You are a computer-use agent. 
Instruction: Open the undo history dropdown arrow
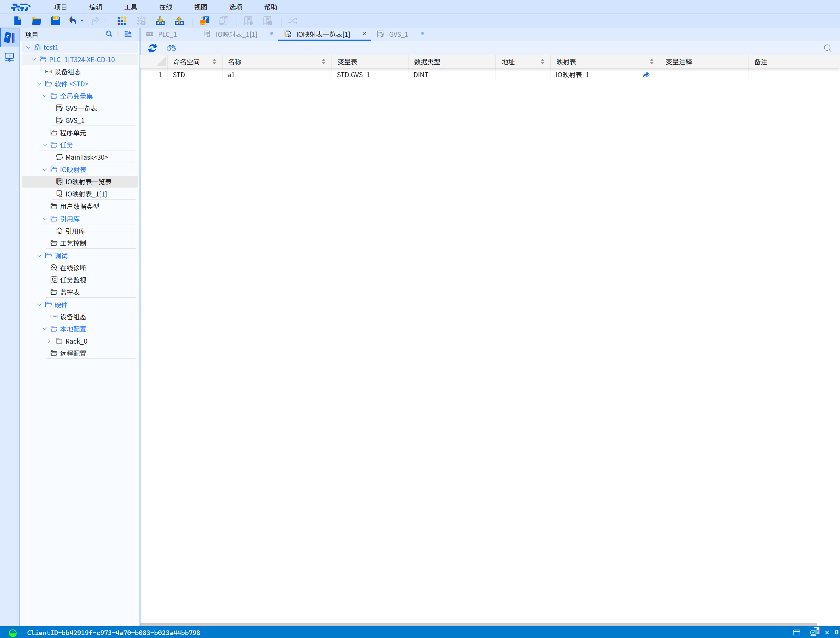[x=82, y=21]
